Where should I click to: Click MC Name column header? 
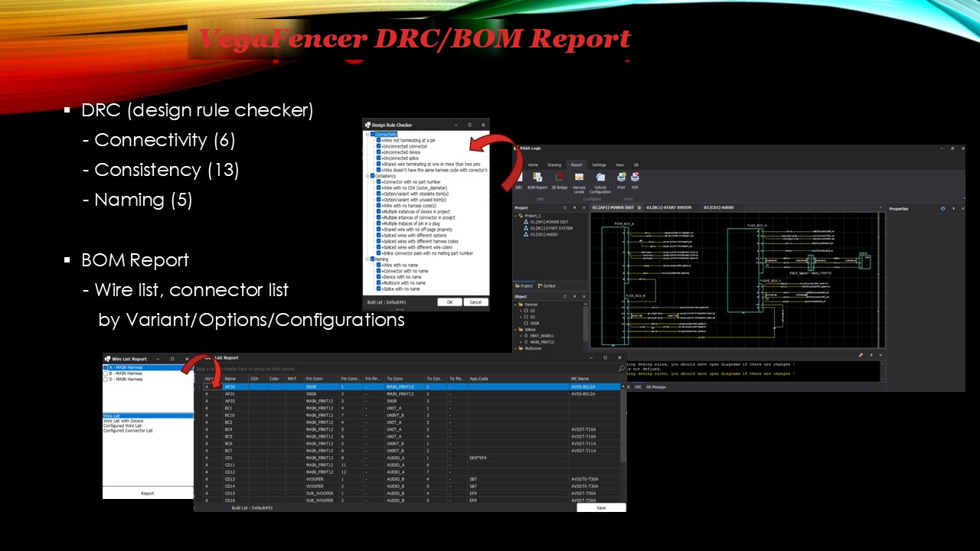coord(593,379)
